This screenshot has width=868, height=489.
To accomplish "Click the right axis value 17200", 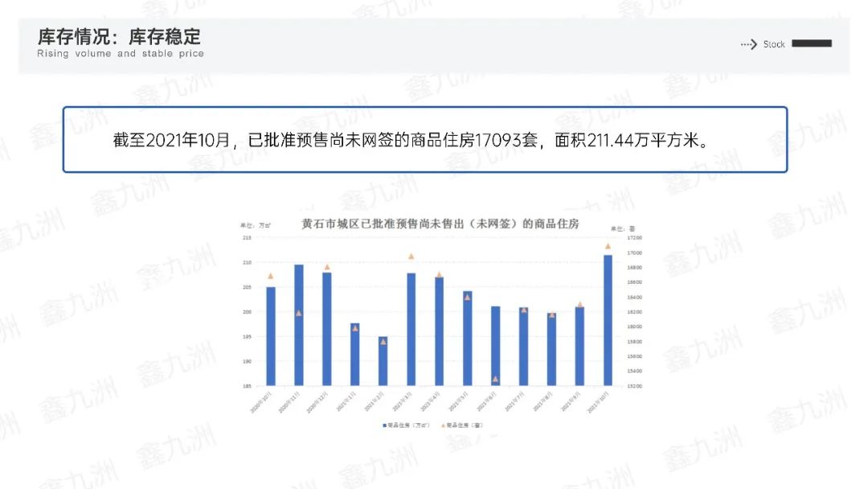I will (634, 237).
